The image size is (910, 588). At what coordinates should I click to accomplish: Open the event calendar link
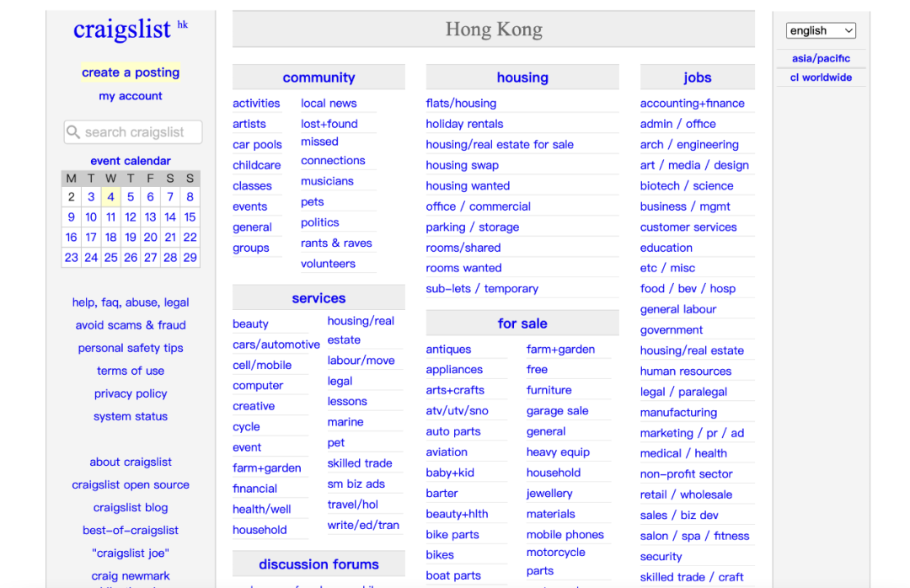131,161
